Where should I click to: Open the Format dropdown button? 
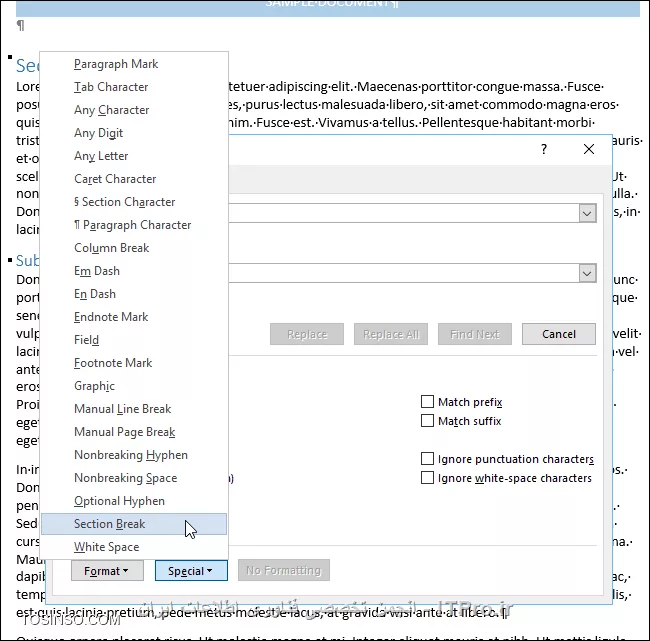[x=107, y=571]
